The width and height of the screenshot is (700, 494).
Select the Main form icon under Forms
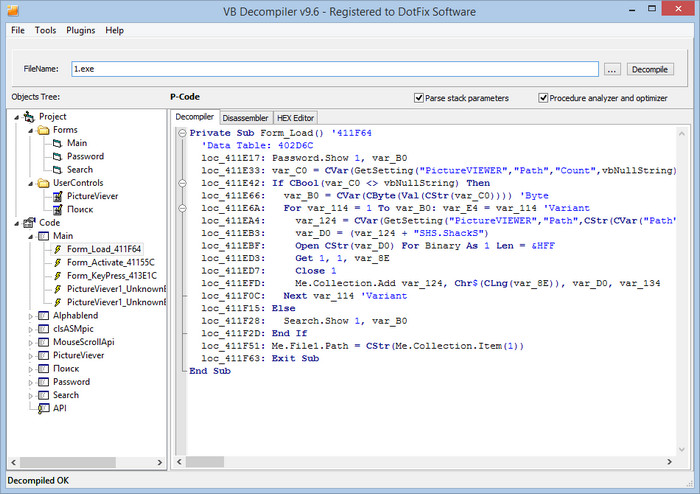tap(58, 143)
